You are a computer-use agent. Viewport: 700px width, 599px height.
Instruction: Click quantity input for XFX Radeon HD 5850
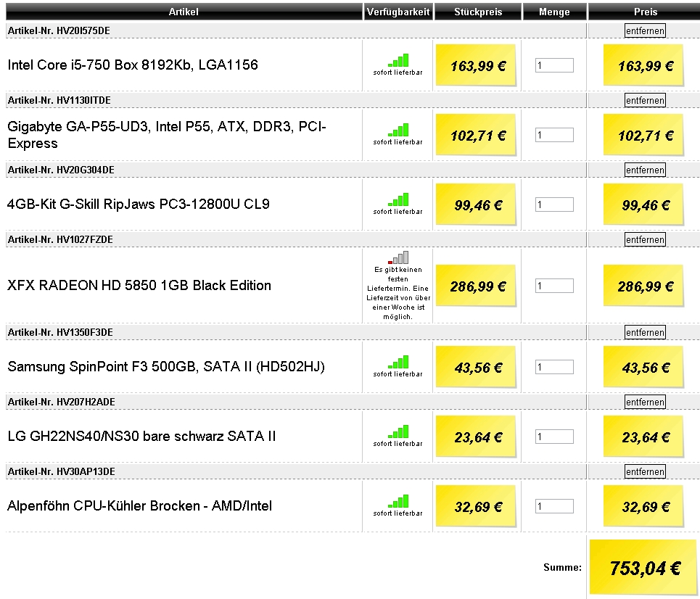coord(554,286)
